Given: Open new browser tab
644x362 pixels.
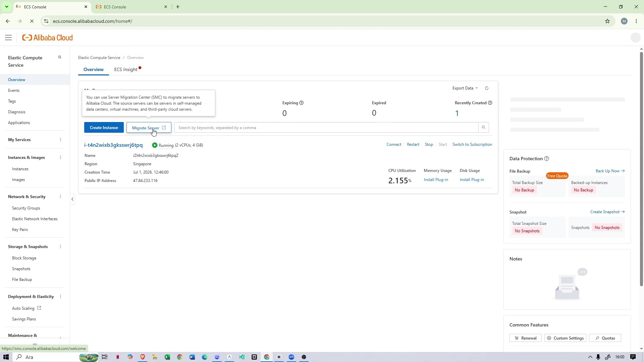Looking at the screenshot, I should (178, 7).
